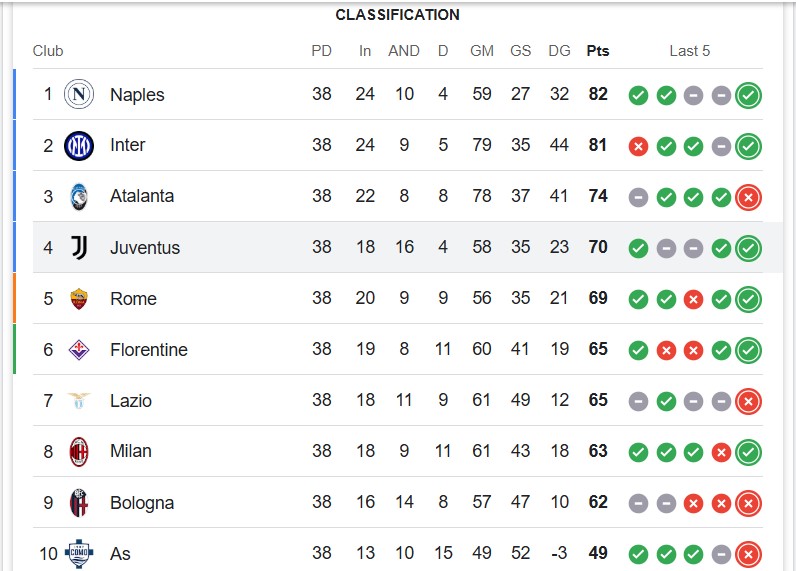The height and width of the screenshot is (571, 796).
Task: Click Inter's first red loss icon
Action: [638, 147]
